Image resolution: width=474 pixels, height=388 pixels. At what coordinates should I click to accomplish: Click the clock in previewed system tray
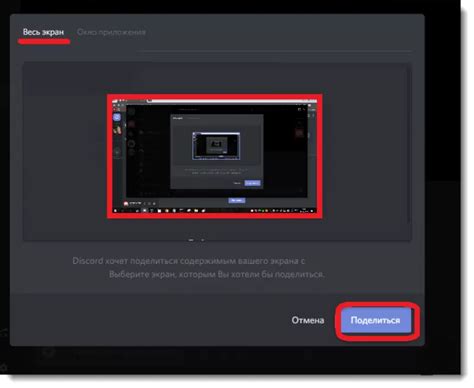pos(305,211)
